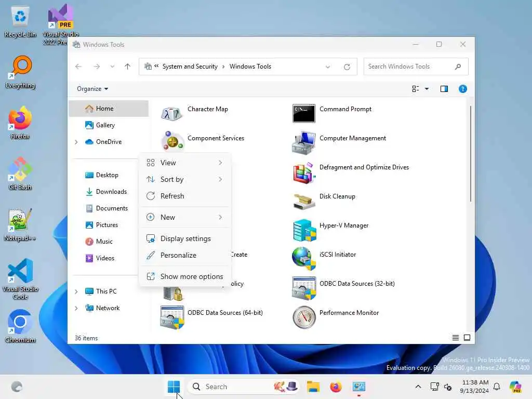Screen dimensions: 532x399
Task: Open the New submenu
Action: (185, 217)
